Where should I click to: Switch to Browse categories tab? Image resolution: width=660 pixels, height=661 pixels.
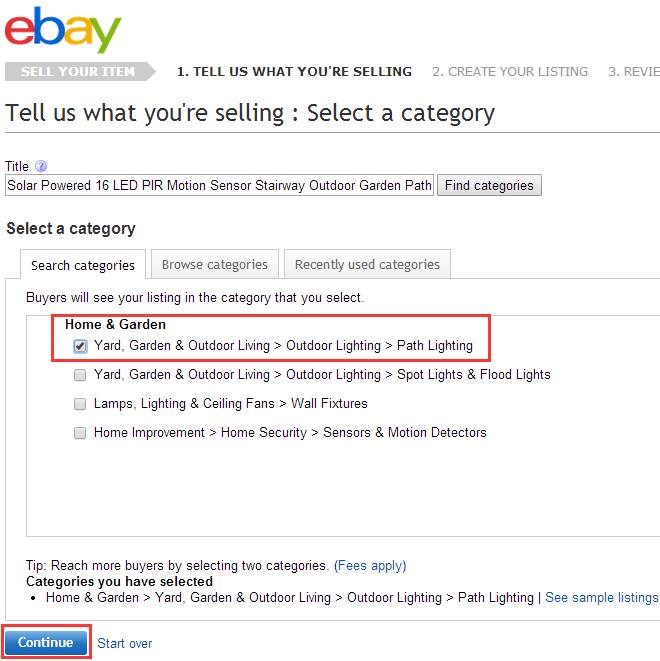coord(214,265)
